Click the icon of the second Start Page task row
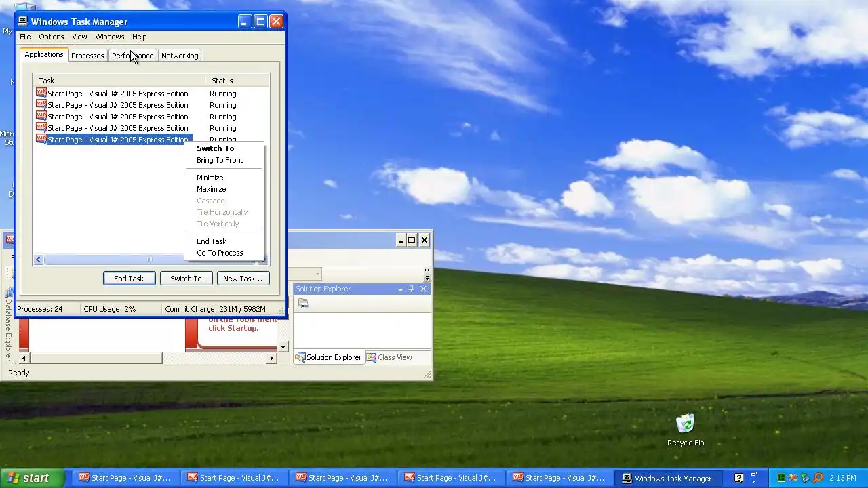 pyautogui.click(x=41, y=104)
